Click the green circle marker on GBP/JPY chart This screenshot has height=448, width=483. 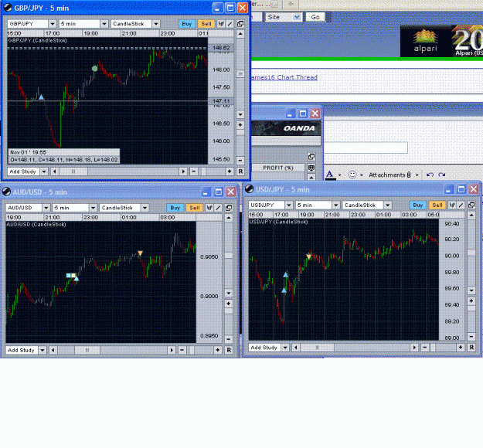pos(95,68)
